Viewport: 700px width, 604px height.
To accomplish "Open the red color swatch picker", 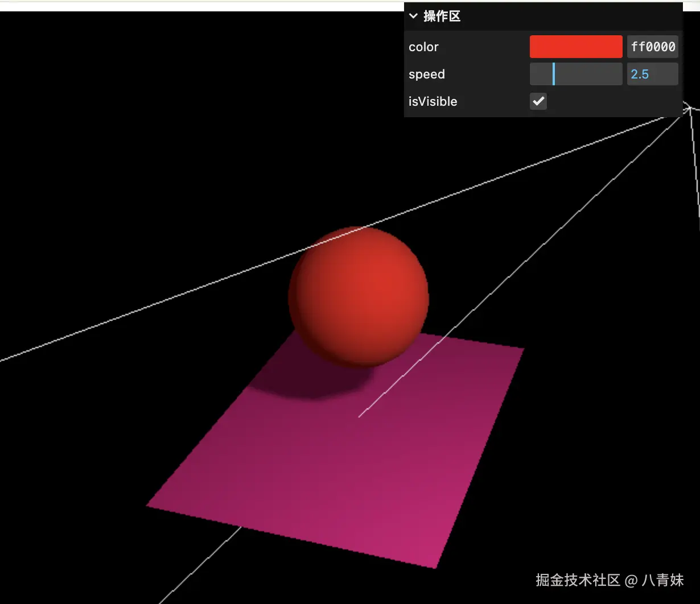I will (x=576, y=47).
